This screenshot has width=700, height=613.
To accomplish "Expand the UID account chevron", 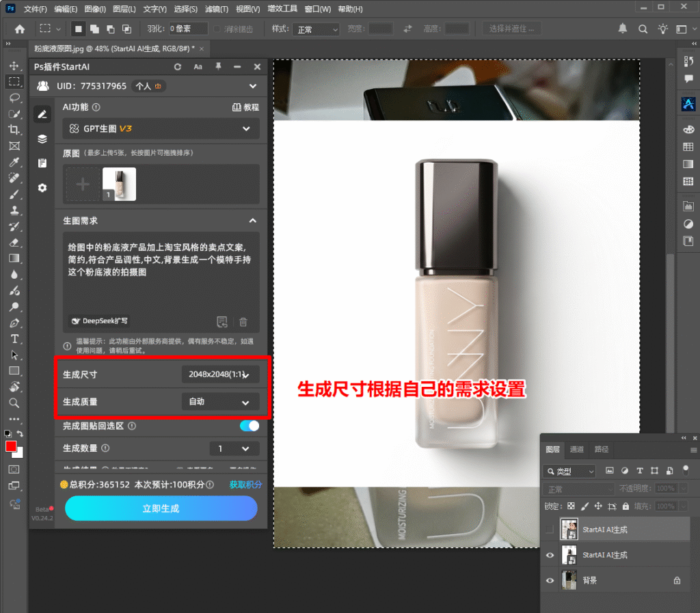I will pos(253,86).
